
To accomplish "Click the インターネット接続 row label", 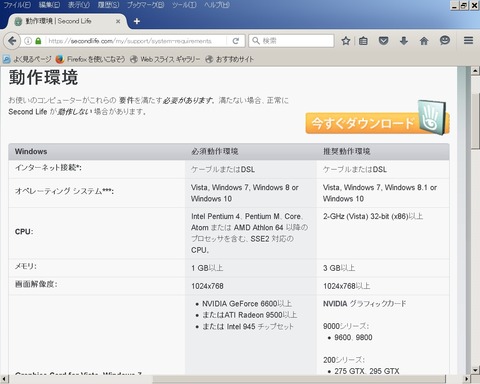I will [48, 167].
